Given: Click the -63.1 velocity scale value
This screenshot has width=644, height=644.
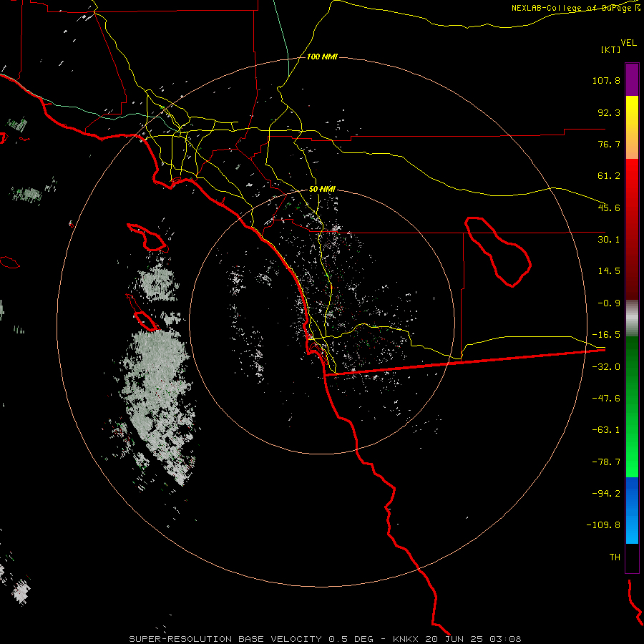Looking at the screenshot, I should point(606,430).
